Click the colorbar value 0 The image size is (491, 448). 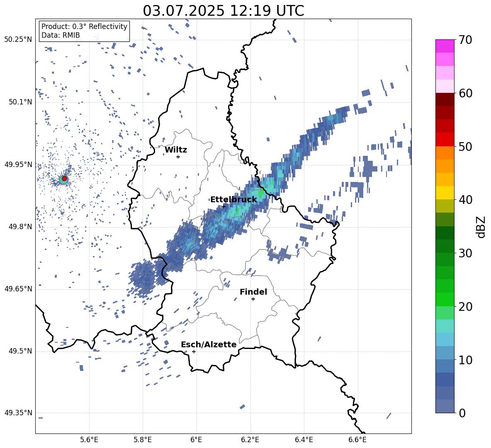[x=462, y=413]
